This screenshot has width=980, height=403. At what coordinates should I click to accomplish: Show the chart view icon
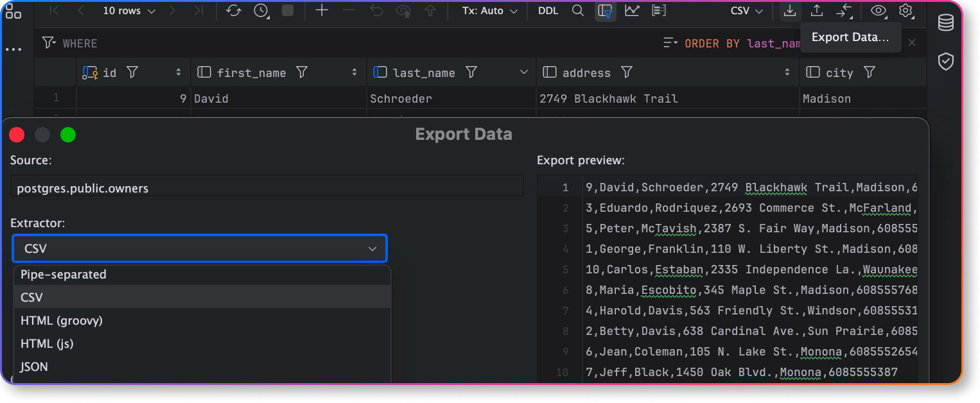coord(632,11)
